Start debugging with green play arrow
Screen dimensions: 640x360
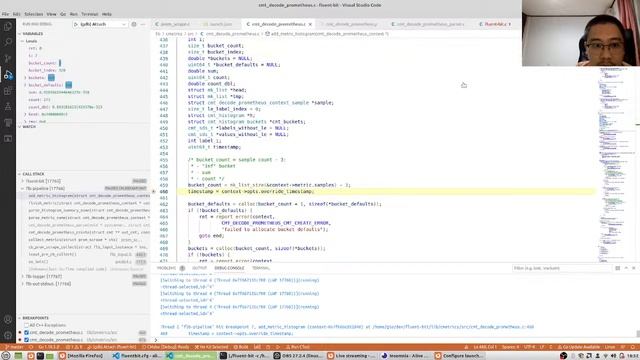pyautogui.click(x=76, y=24)
